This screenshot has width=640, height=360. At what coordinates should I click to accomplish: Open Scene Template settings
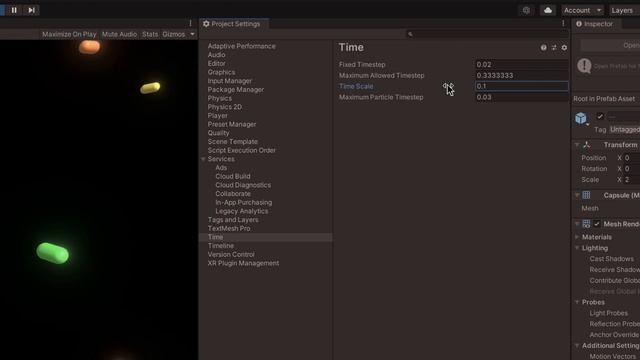(233, 142)
